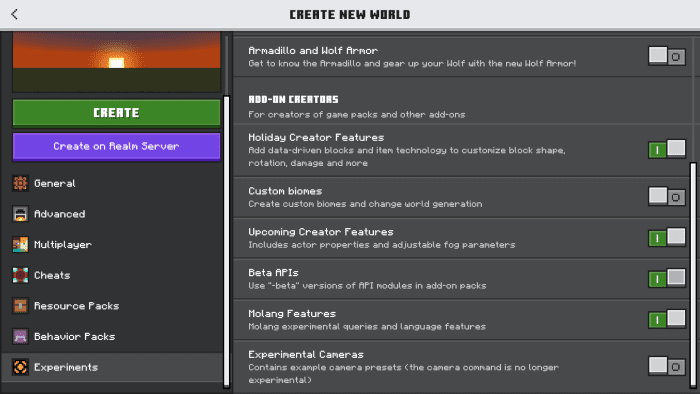The width and height of the screenshot is (700, 394).
Task: Click the Behavior Packs icon
Action: (x=20, y=336)
